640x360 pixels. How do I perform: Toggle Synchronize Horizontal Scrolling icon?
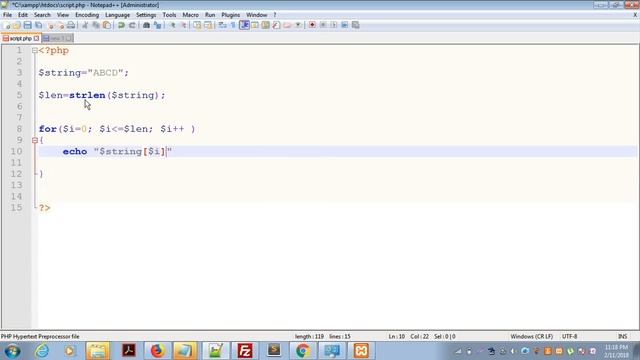pyautogui.click(x=208, y=25)
